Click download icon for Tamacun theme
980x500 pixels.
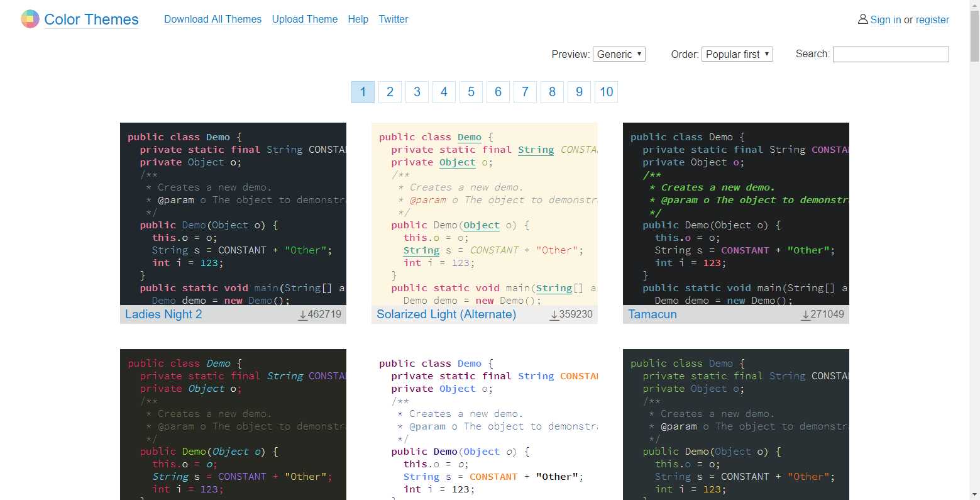point(806,314)
